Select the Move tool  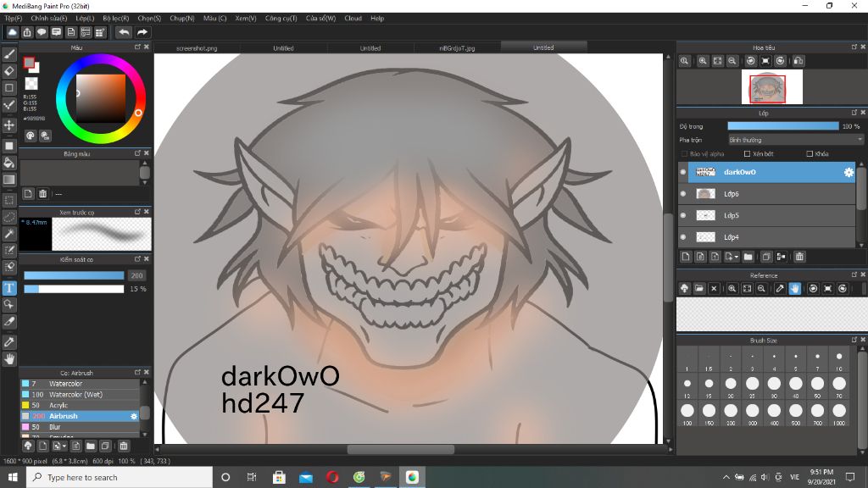pyautogui.click(x=9, y=125)
